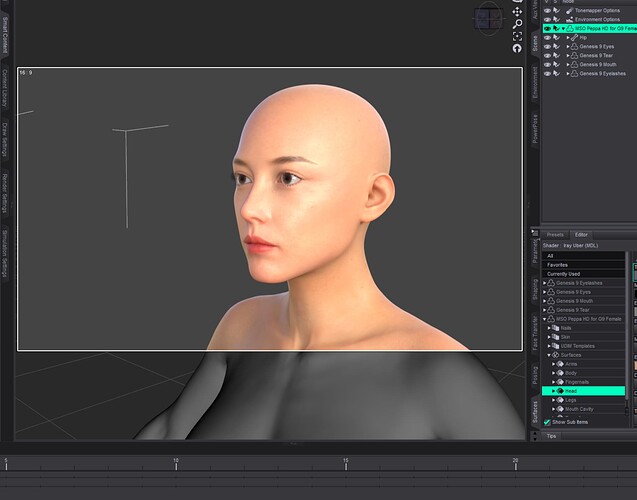The width and height of the screenshot is (637, 500).
Task: Click the view cube navigation gizmo
Action: 490,17
